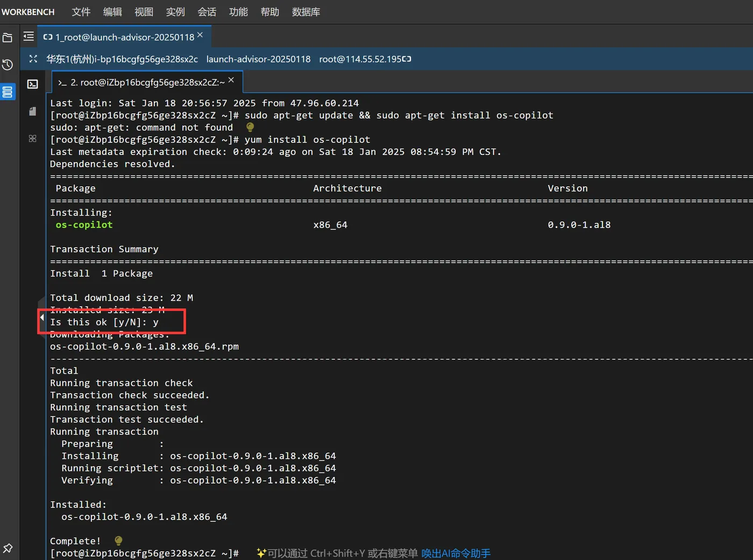
Task: Click 'Transaction Summary' heading
Action: [104, 249]
